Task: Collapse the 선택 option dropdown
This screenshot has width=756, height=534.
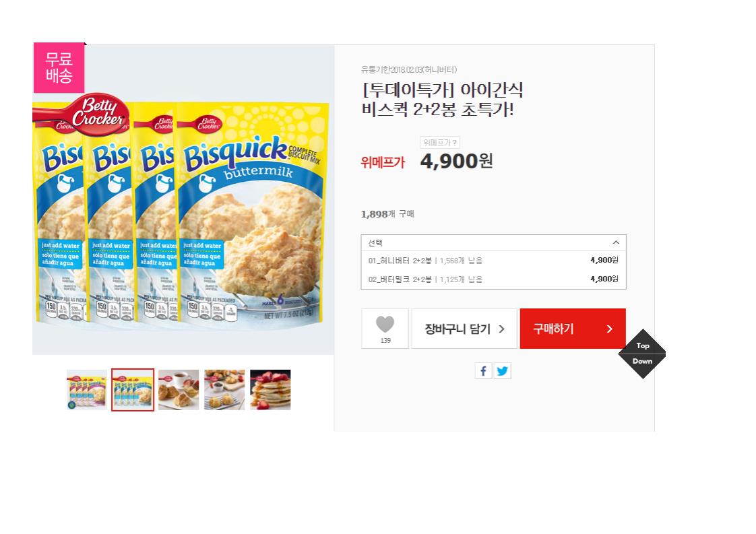Action: pyautogui.click(x=616, y=242)
